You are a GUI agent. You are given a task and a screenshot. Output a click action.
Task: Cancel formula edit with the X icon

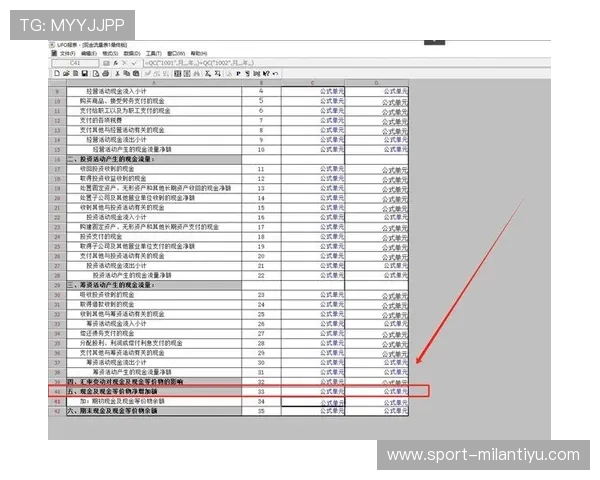(124, 63)
